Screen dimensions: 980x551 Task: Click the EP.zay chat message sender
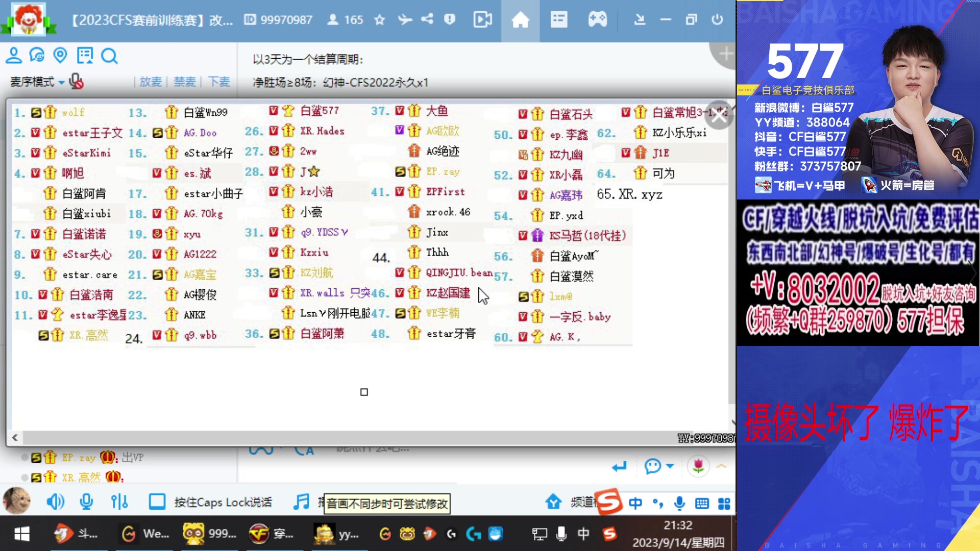pyautogui.click(x=79, y=458)
